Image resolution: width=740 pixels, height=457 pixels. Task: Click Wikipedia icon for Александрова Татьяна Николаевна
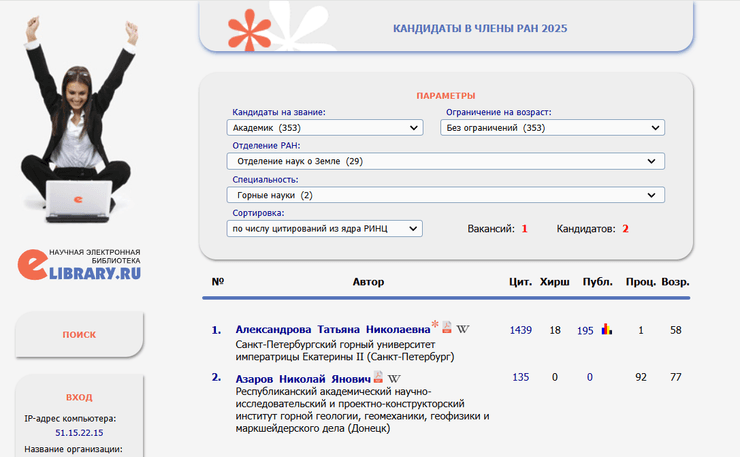click(463, 328)
